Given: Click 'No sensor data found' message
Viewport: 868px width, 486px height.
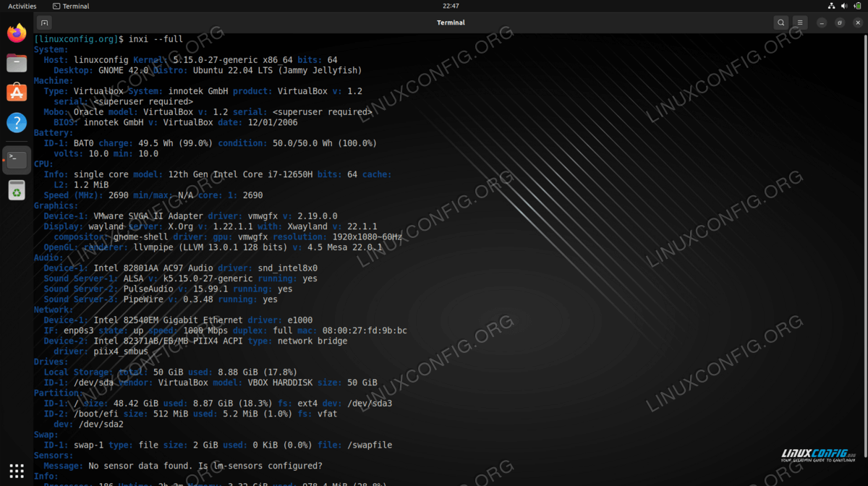Looking at the screenshot, I should [140, 466].
